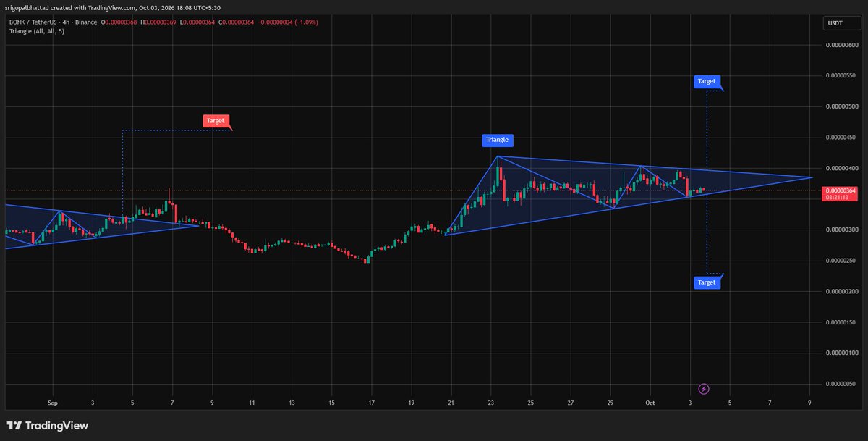868x441 pixels.
Task: Click the Triangle (All, All, 5) indicator legend
Action: [x=37, y=31]
